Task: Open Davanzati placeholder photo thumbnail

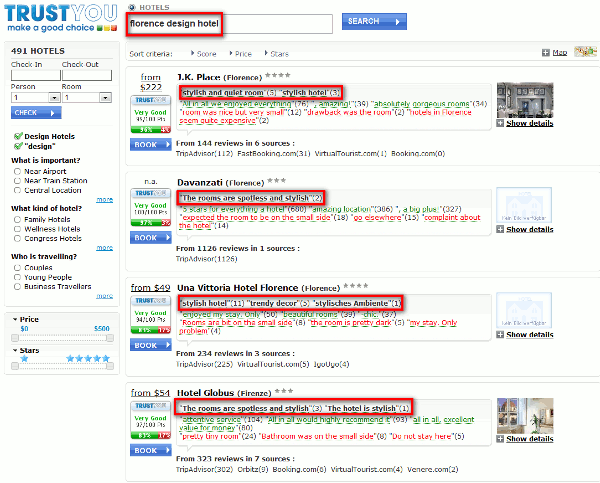Action: (524, 205)
